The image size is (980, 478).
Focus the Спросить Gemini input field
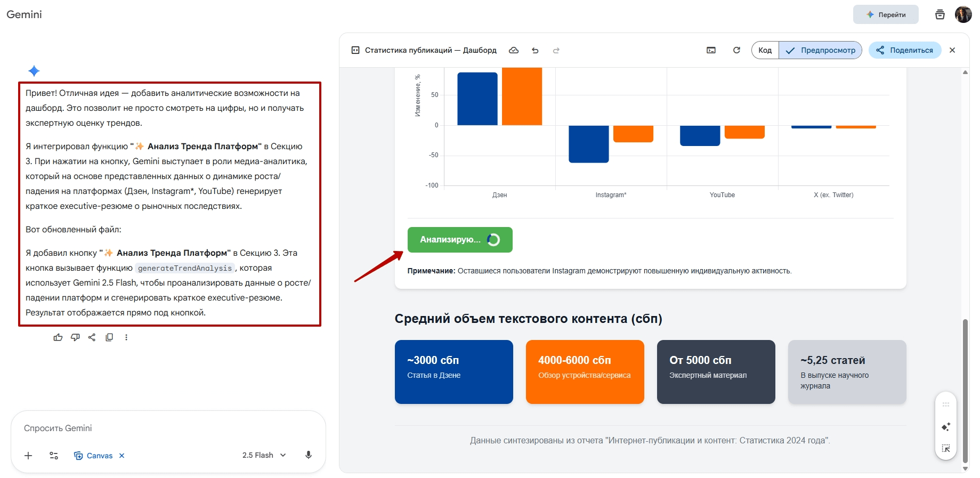tap(168, 428)
